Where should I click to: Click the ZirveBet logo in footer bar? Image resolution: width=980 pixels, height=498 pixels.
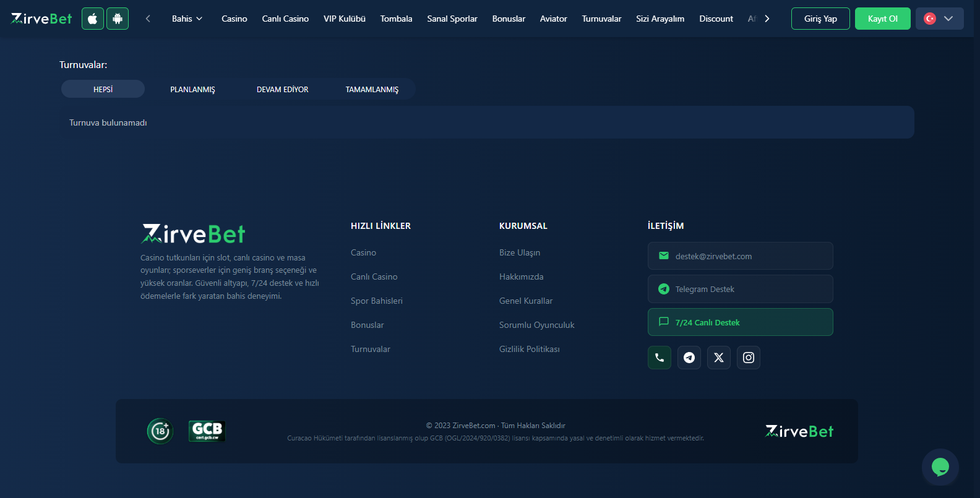(x=799, y=431)
